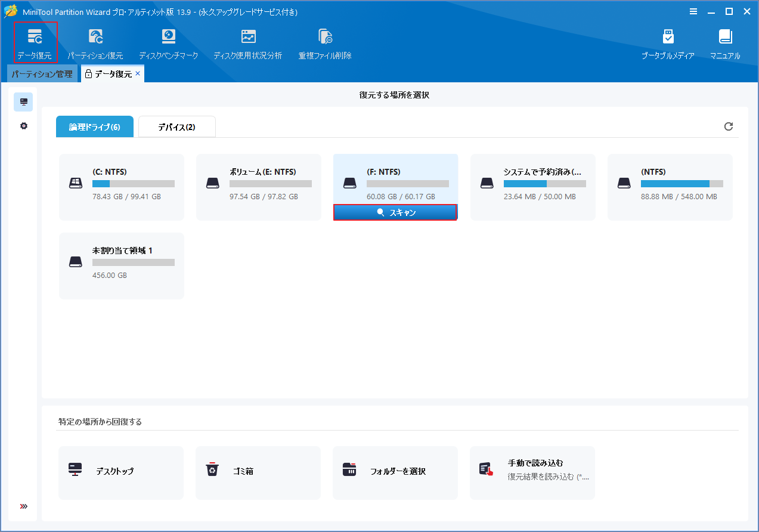759x532 pixels.
Task: Switch to パーティション管理 tab
Action: (x=42, y=74)
